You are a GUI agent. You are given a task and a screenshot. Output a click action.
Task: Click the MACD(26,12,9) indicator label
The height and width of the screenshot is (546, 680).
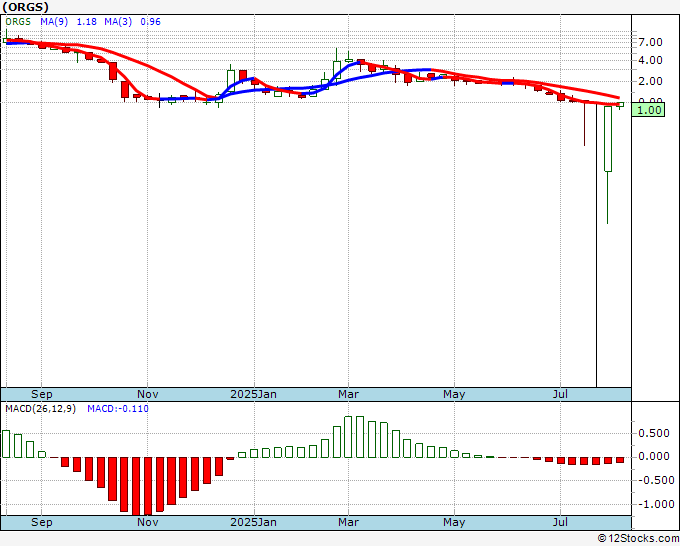(40, 409)
